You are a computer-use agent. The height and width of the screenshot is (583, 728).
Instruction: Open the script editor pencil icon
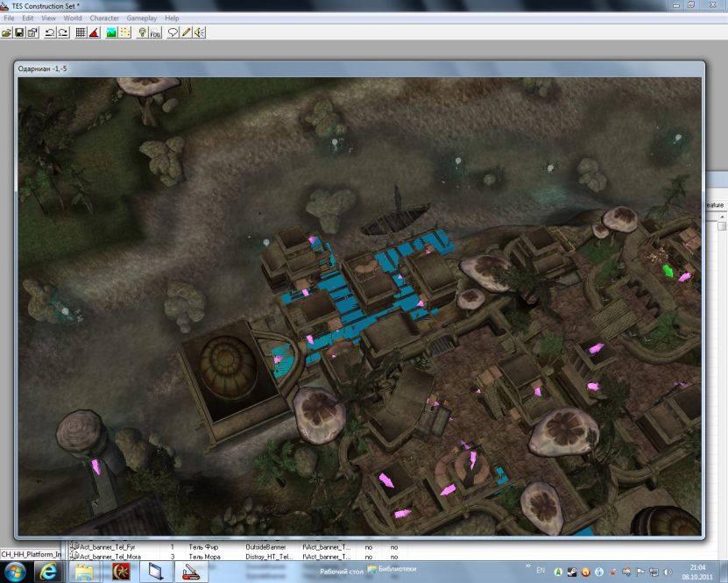187,32
